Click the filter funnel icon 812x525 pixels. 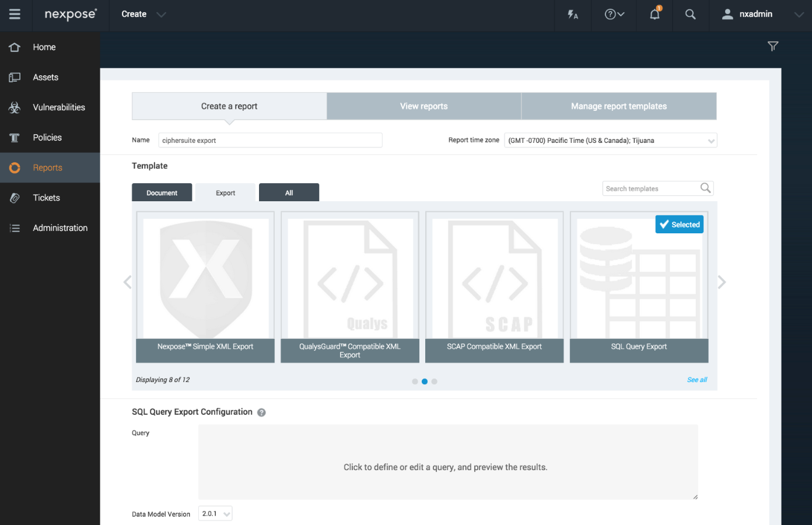[773, 46]
